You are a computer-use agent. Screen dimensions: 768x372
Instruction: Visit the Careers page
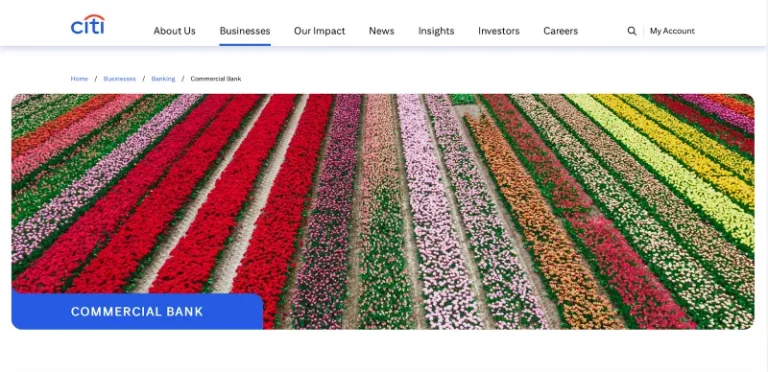(560, 31)
